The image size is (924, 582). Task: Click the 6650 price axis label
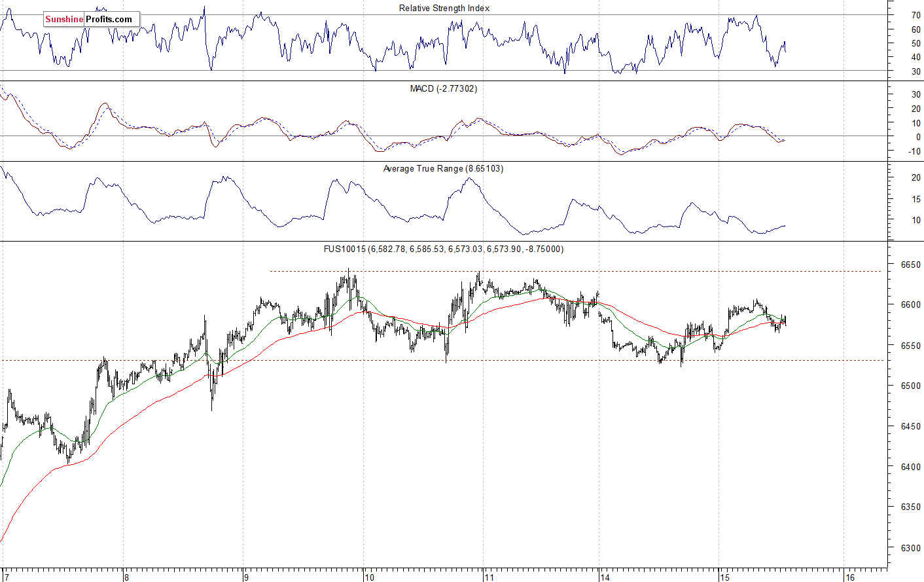click(910, 264)
